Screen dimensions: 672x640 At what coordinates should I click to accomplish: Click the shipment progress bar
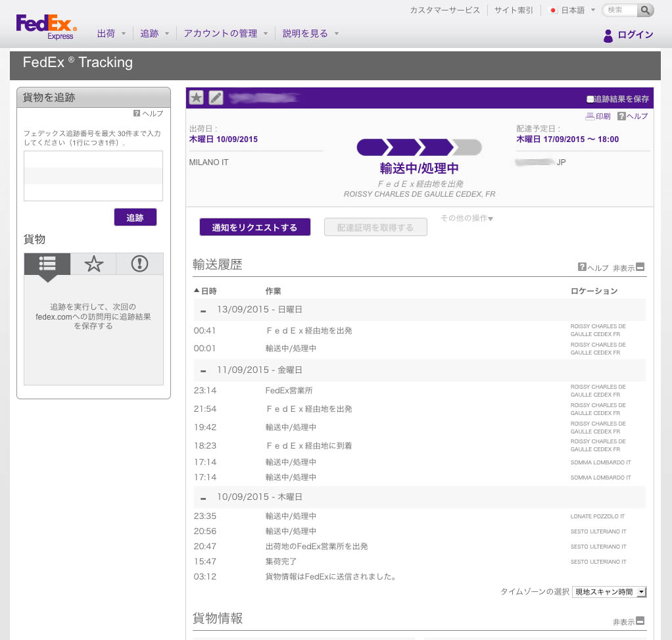[419, 147]
